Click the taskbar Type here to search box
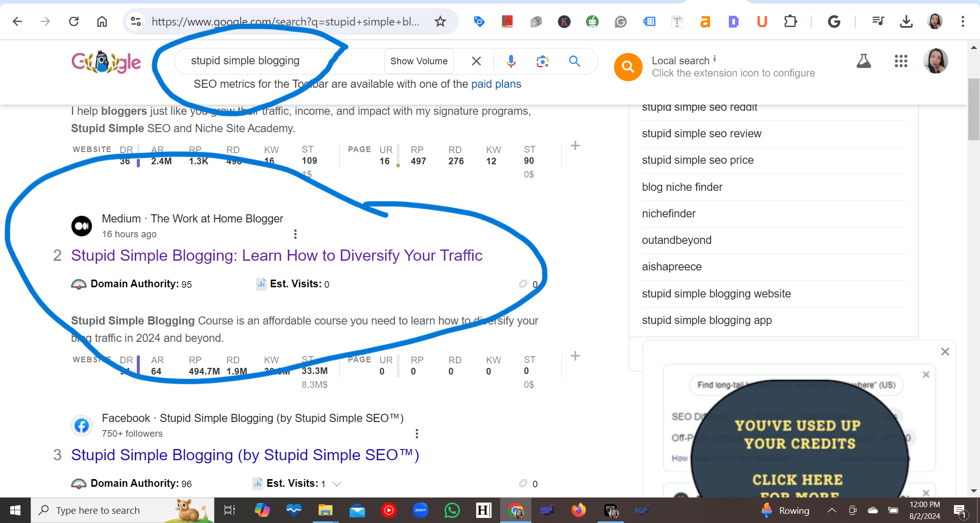The width and height of the screenshot is (980, 523). 122,510
